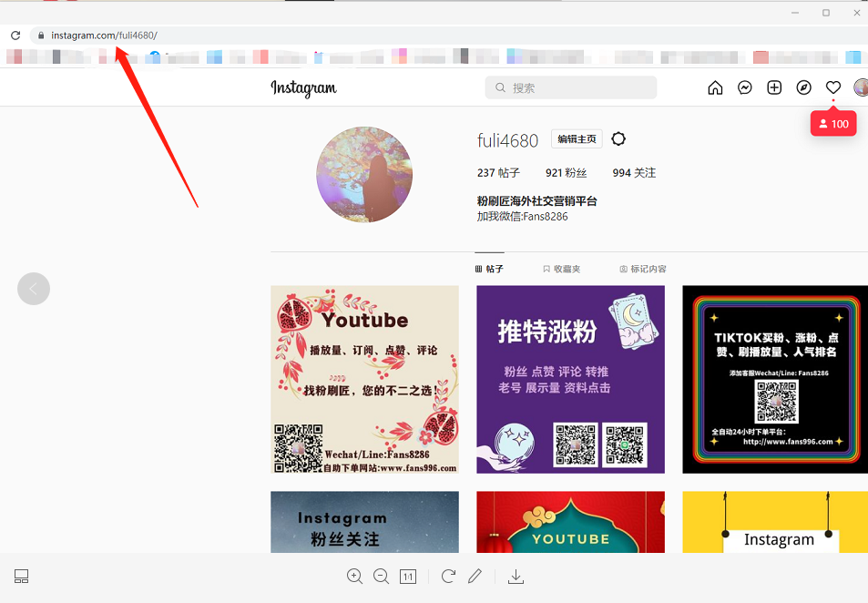
Task: Open profile settings gear icon
Action: tap(618, 139)
